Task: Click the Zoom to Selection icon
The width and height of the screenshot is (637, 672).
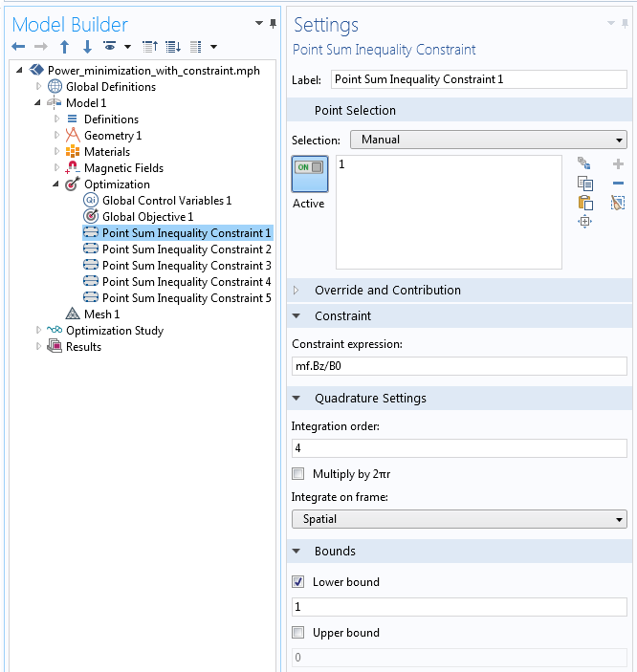Action: coord(584,222)
